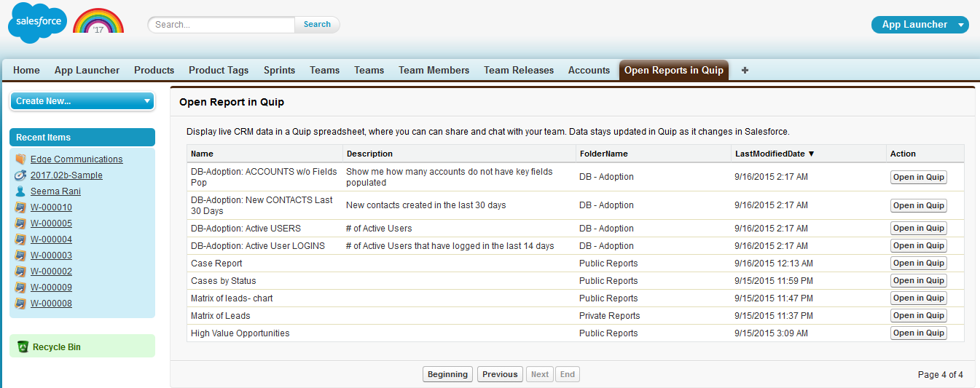
Task: Switch to the Team Releases tab
Action: (x=519, y=71)
